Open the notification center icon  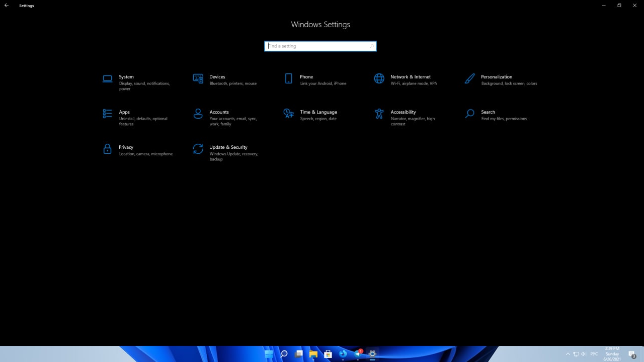click(x=632, y=354)
